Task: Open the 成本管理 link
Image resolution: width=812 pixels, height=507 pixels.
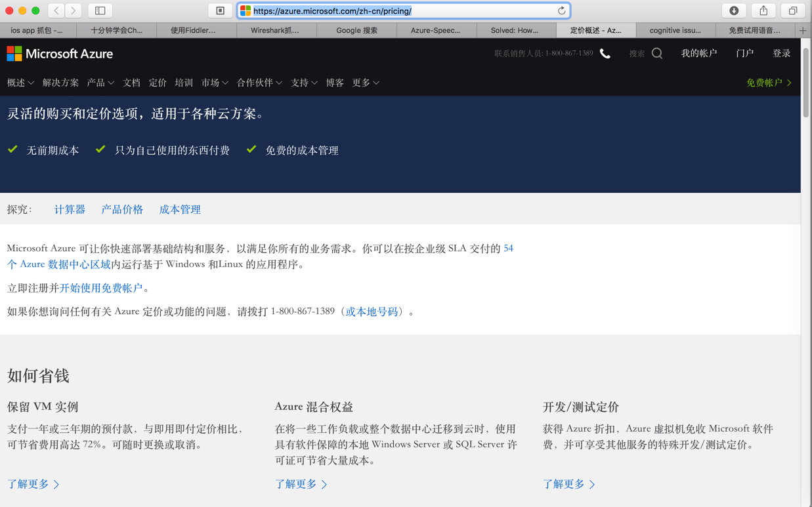Action: tap(180, 209)
